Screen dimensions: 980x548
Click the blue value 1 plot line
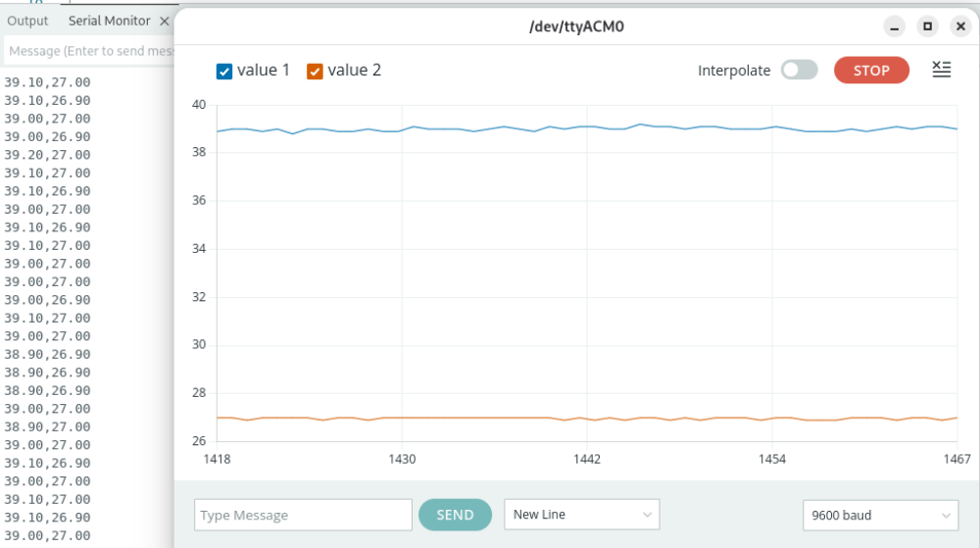pyautogui.click(x=490, y=128)
